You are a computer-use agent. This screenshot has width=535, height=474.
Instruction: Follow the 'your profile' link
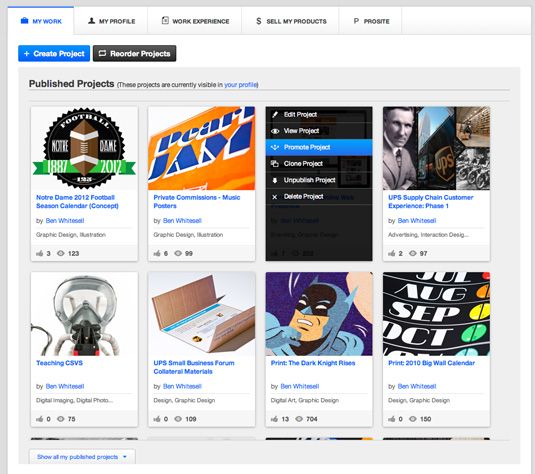click(x=240, y=85)
